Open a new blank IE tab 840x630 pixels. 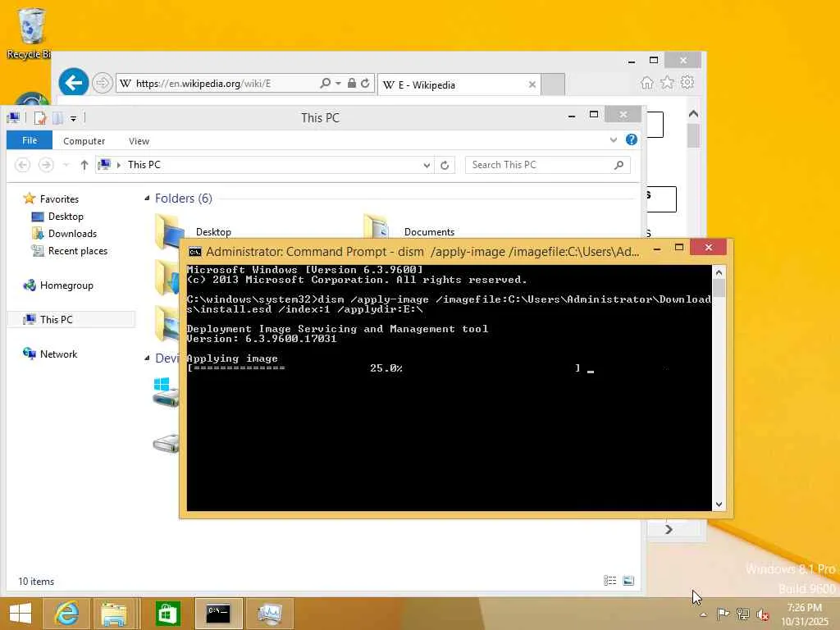pos(553,84)
